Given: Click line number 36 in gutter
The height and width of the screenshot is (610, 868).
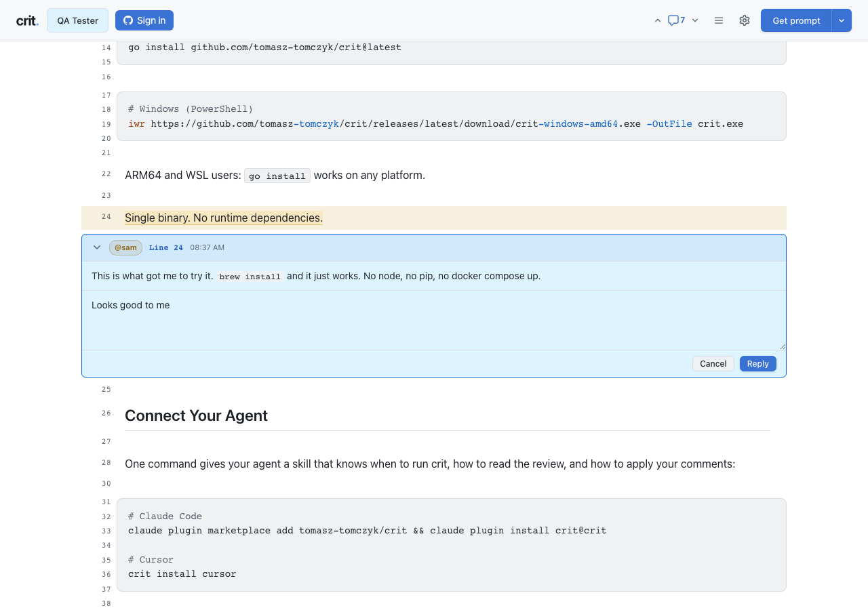Looking at the screenshot, I should pyautogui.click(x=106, y=574).
